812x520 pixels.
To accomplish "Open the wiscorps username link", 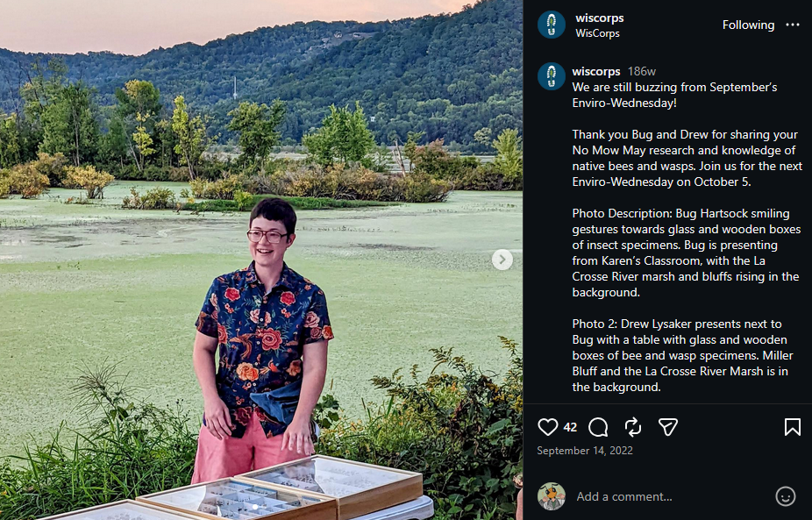I will 598,71.
